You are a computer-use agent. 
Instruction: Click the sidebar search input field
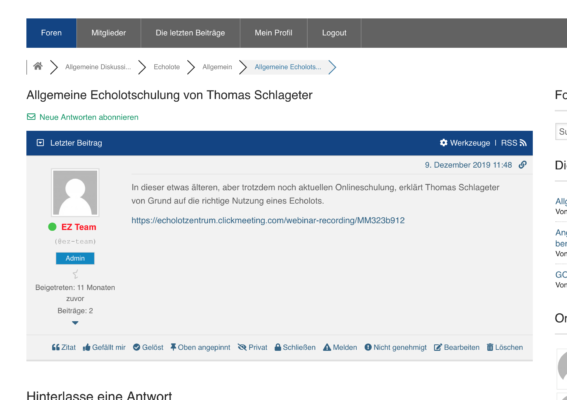561,131
